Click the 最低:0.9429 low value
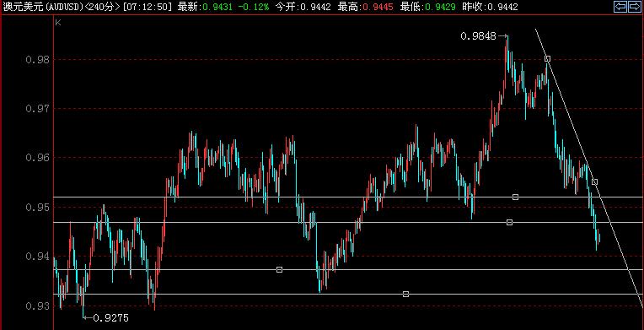 428,7
